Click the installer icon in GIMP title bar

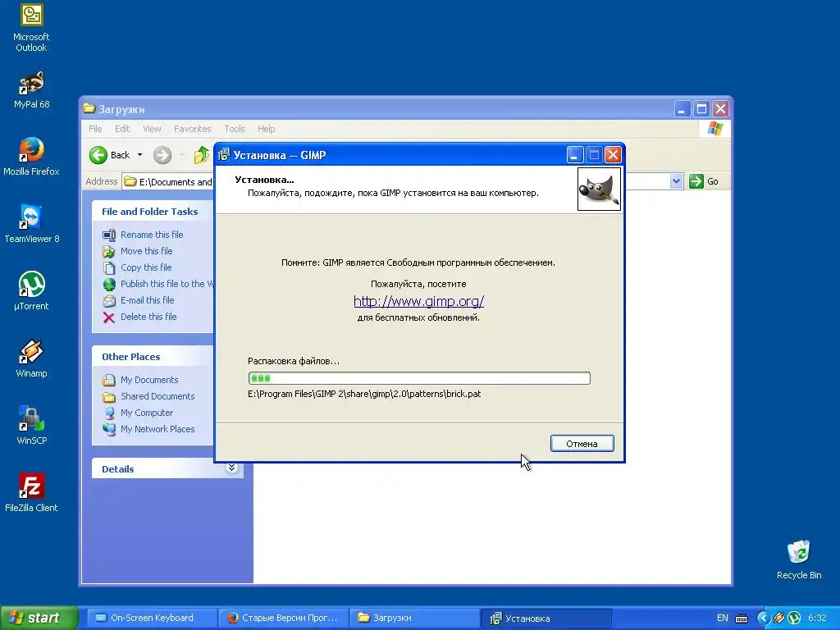[224, 155]
